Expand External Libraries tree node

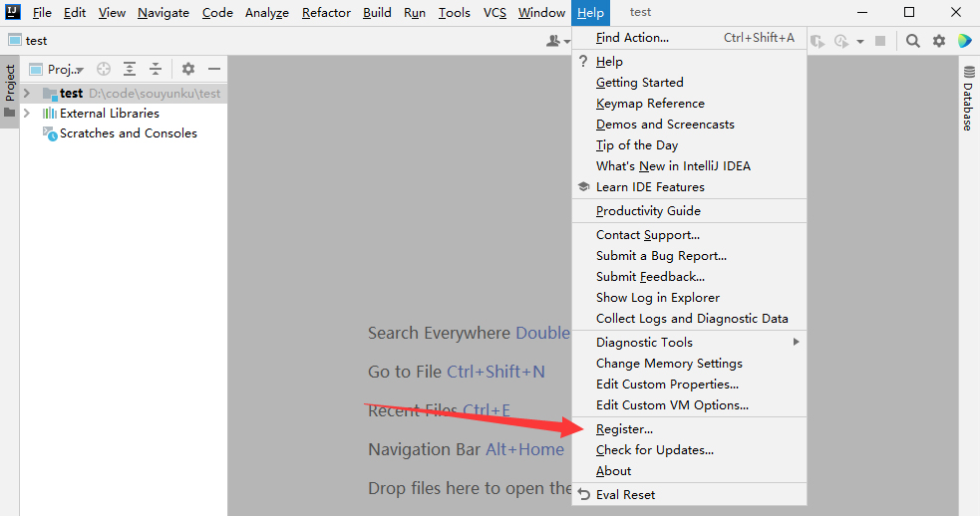pyautogui.click(x=27, y=114)
